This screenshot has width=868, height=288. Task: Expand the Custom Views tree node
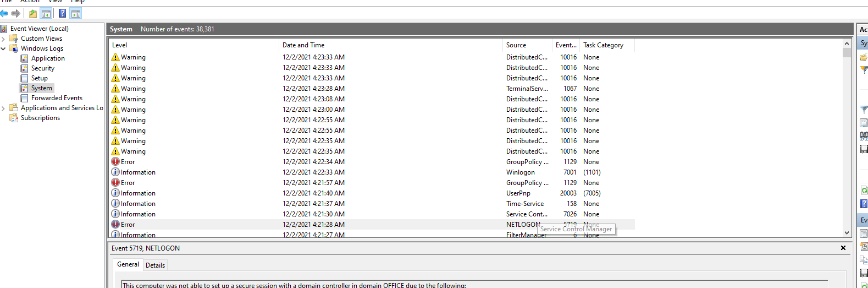point(3,39)
